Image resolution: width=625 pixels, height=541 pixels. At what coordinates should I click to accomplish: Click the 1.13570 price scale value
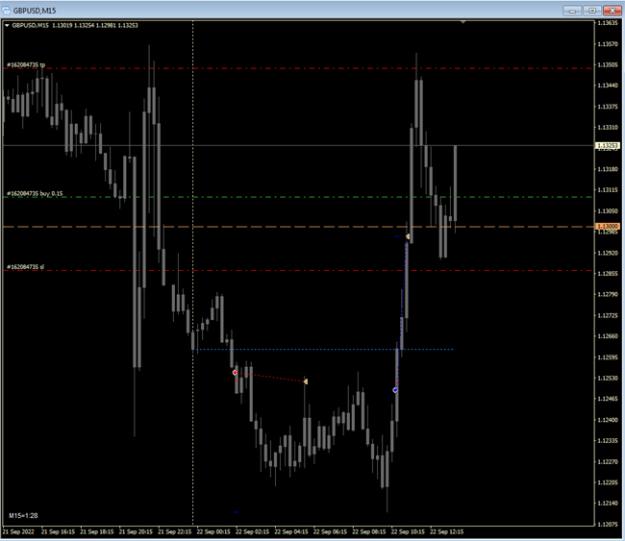click(x=608, y=44)
